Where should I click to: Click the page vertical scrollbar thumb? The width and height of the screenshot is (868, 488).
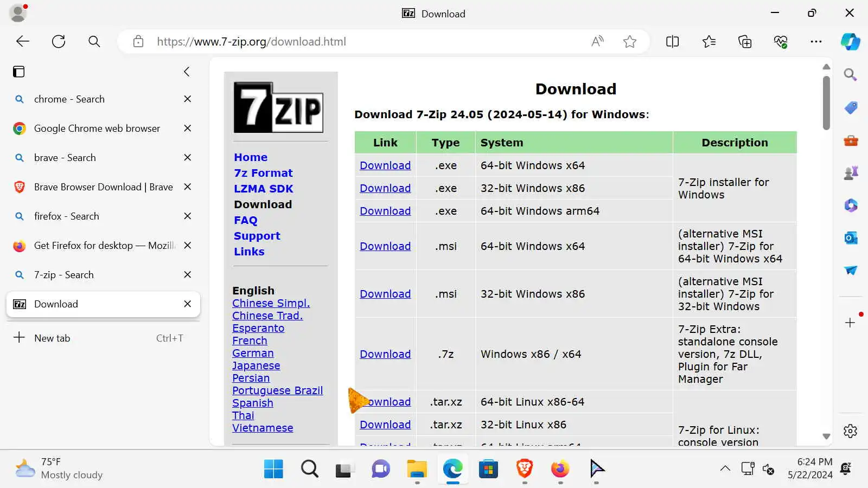point(826,103)
